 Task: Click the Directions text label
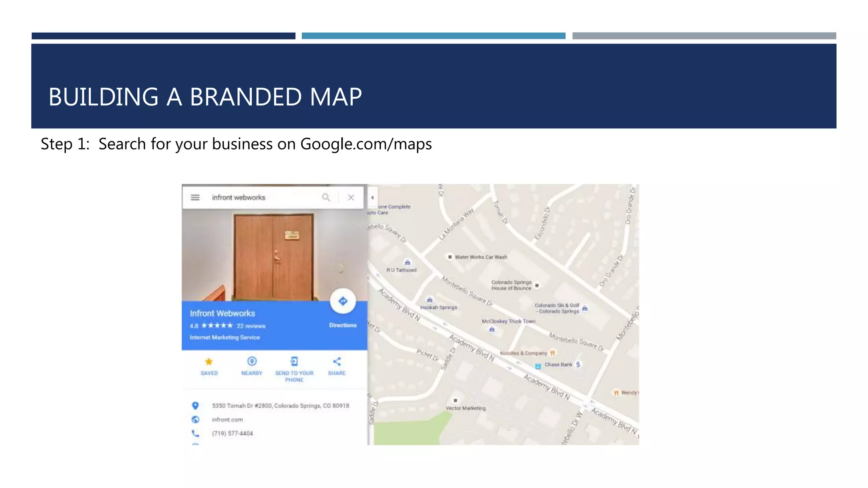(343, 325)
